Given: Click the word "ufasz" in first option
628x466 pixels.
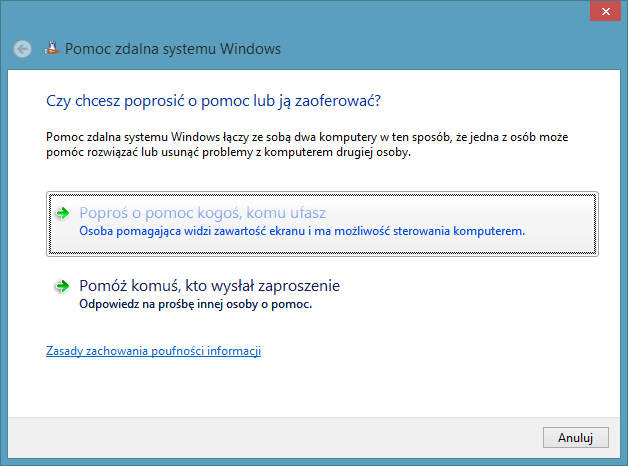Looking at the screenshot, I should 306,213.
